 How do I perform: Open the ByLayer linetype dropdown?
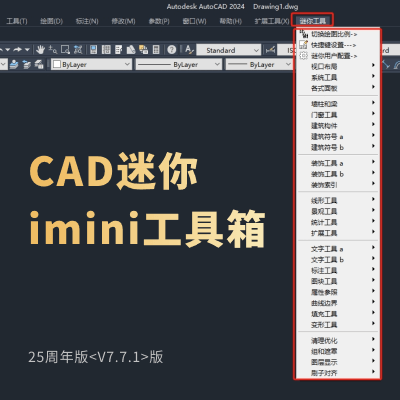click(178, 64)
